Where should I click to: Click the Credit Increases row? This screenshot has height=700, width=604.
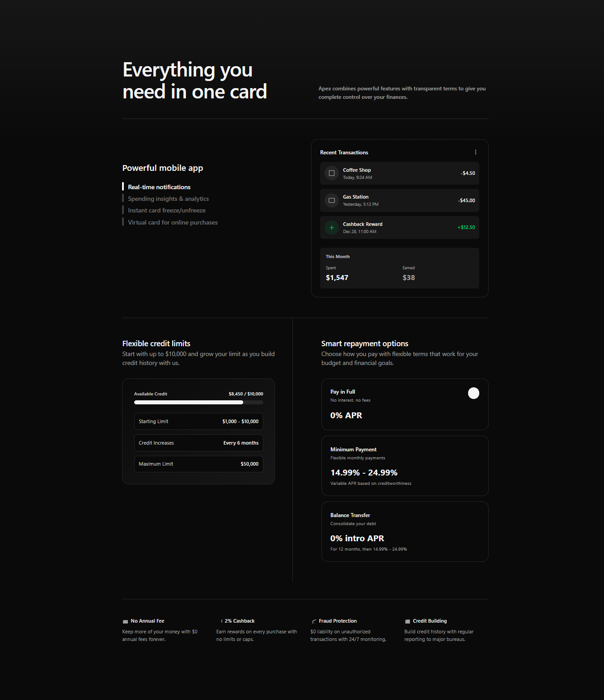pos(199,443)
